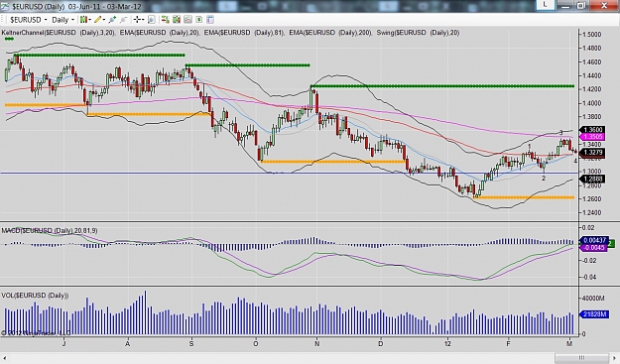Click the magenta 1.3505 price marker
Image resolution: width=620 pixels, height=364 pixels.
591,137
